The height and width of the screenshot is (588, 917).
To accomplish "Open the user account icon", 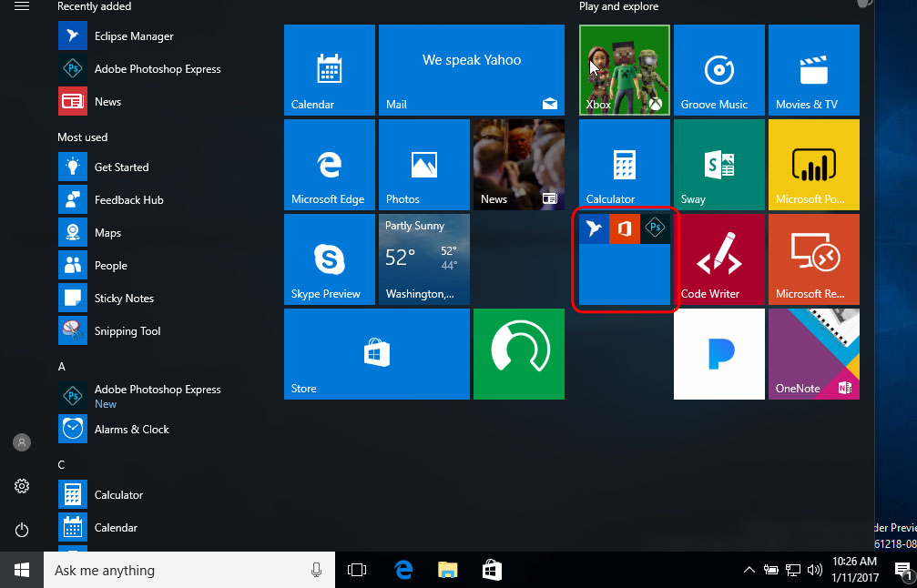I will coord(22,441).
